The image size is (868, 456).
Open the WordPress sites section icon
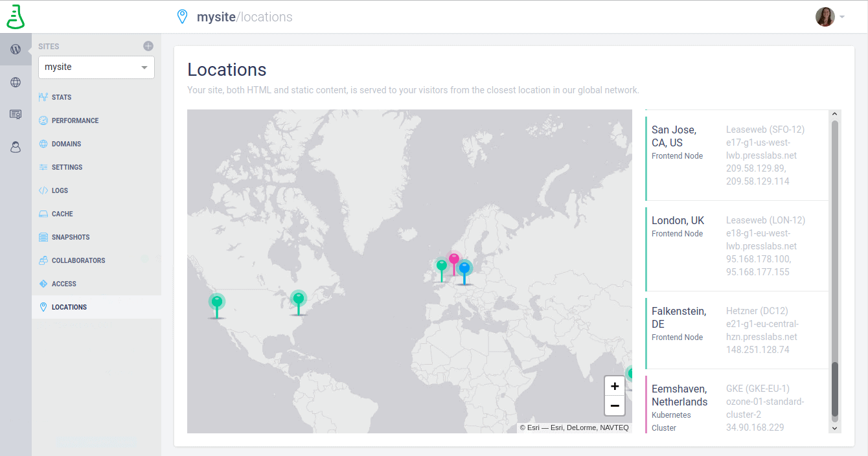(x=16, y=49)
